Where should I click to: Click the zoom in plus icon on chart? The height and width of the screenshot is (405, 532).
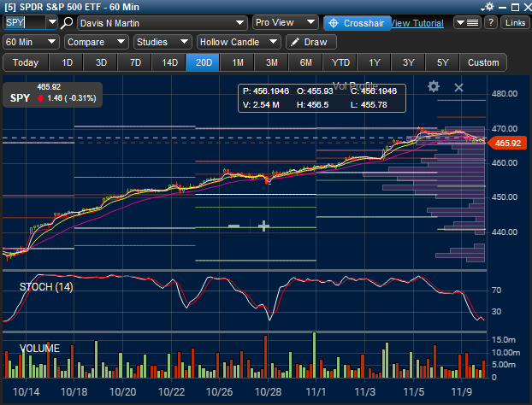[x=263, y=226]
